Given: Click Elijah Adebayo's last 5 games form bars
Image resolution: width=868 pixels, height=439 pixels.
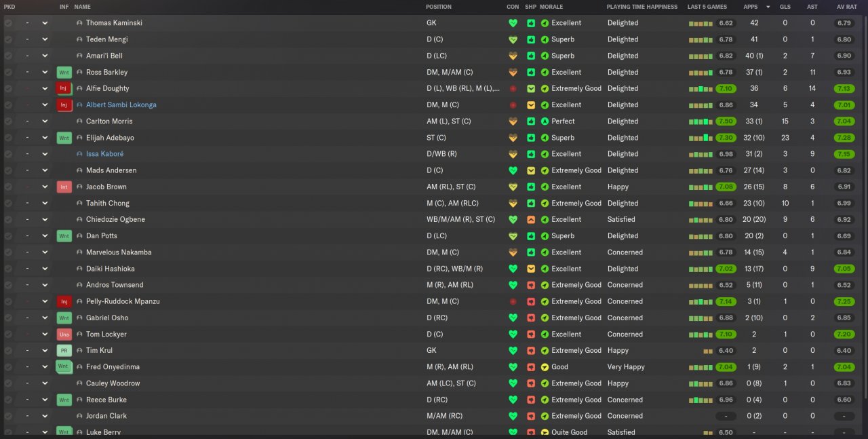Looking at the screenshot, I should tap(701, 138).
